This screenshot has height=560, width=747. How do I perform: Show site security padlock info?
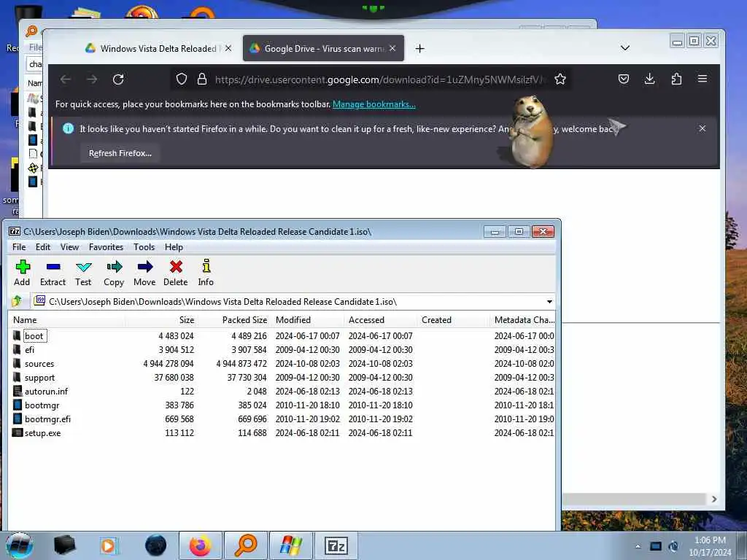point(202,79)
